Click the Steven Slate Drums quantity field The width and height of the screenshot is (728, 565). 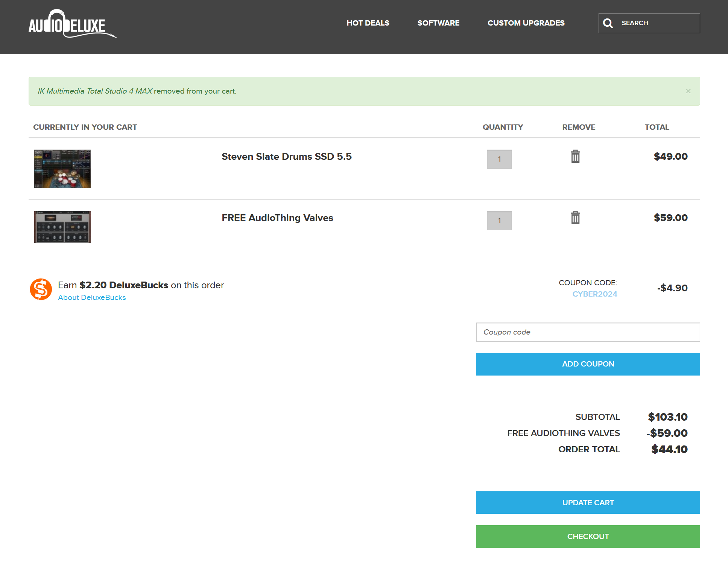pyautogui.click(x=499, y=159)
